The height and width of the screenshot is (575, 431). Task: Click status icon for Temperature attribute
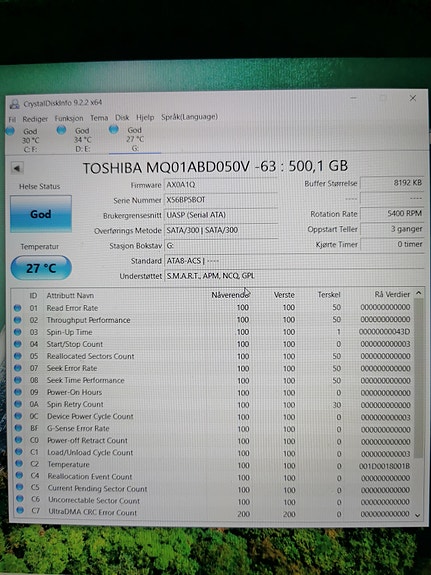pos(19,464)
